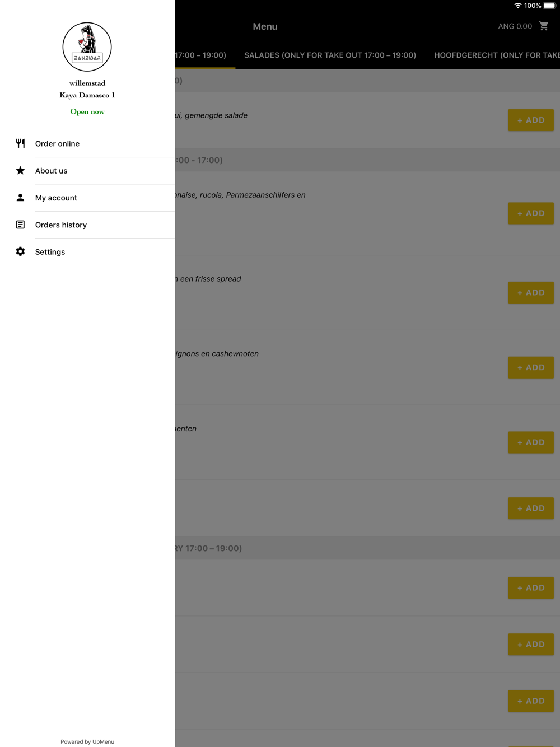The height and width of the screenshot is (747, 560).
Task: View Orders history
Action: point(87,225)
